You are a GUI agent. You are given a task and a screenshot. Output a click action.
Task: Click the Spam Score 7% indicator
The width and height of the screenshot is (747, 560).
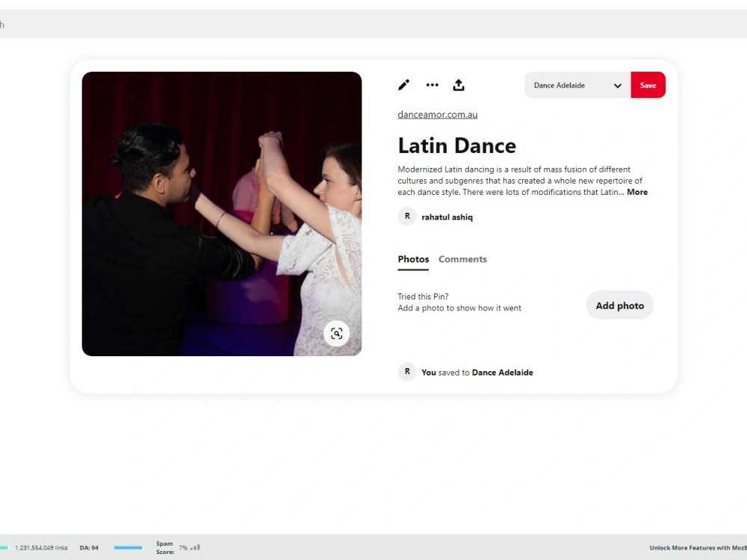[x=178, y=547]
